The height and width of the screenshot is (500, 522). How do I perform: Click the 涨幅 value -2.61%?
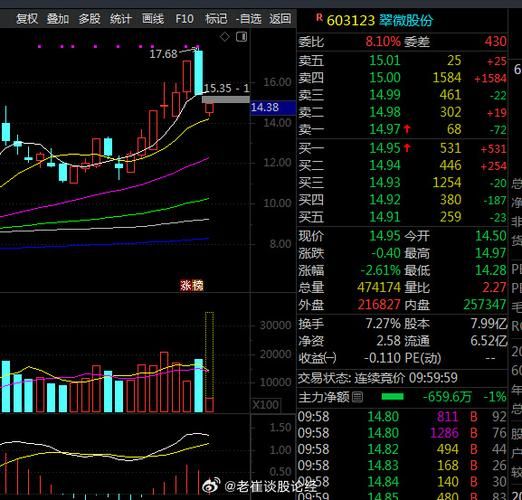380,270
